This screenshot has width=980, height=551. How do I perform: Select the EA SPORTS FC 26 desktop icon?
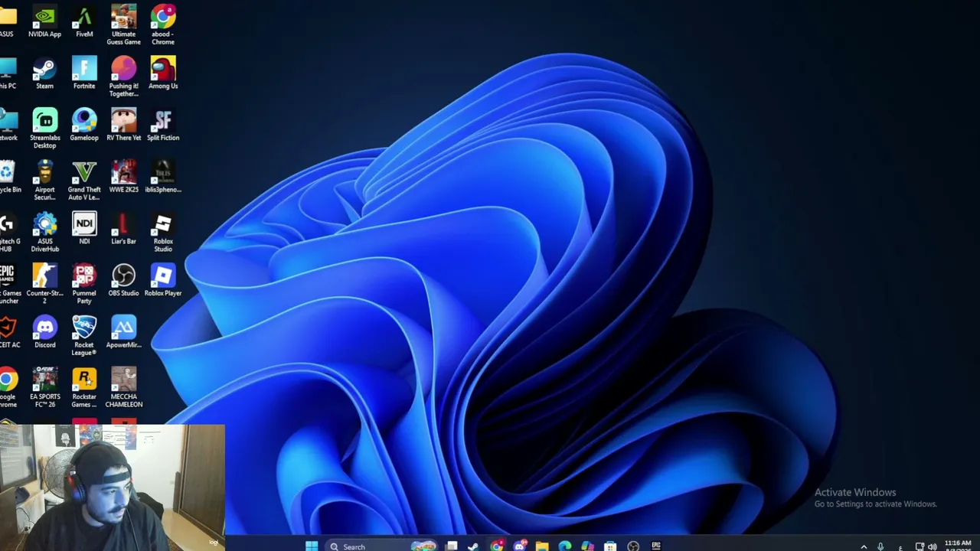tap(44, 387)
